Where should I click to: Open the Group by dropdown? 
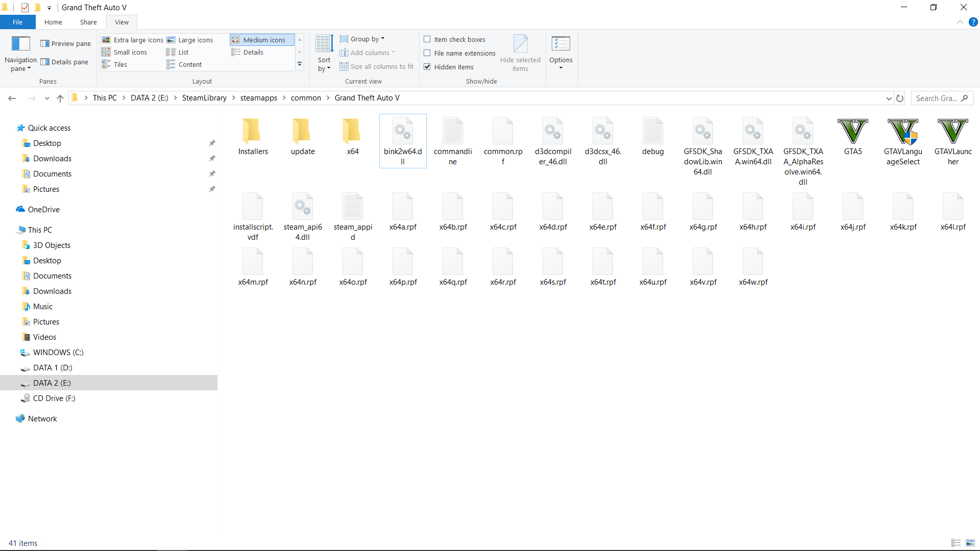(363, 39)
